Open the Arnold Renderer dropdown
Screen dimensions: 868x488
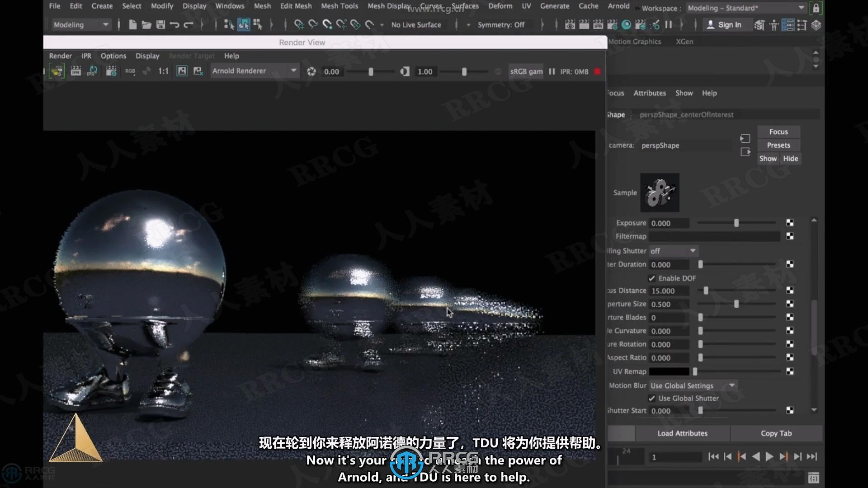point(255,71)
